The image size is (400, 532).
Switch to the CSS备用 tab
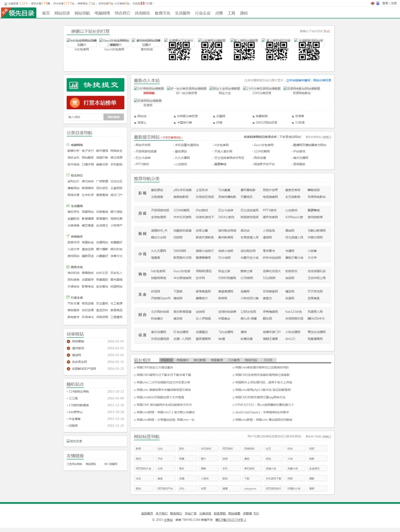[x=234, y=360]
